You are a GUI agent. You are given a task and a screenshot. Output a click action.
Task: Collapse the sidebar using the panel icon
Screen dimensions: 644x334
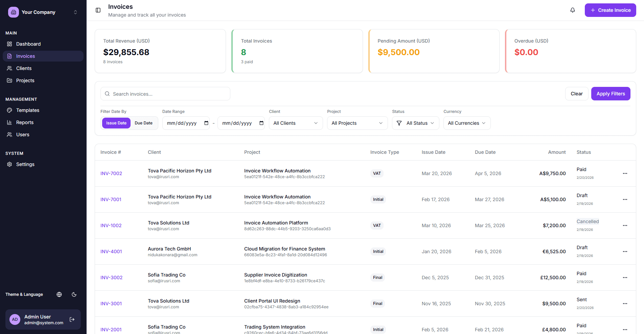[98, 10]
